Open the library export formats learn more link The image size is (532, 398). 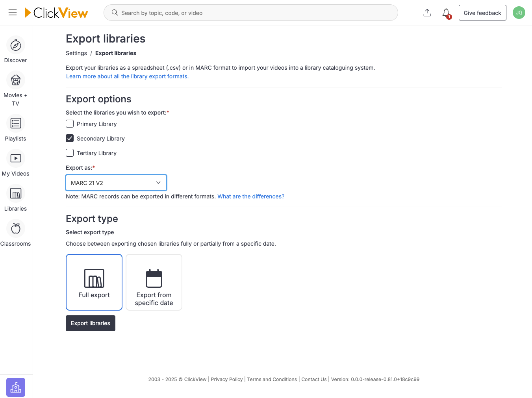click(x=127, y=76)
